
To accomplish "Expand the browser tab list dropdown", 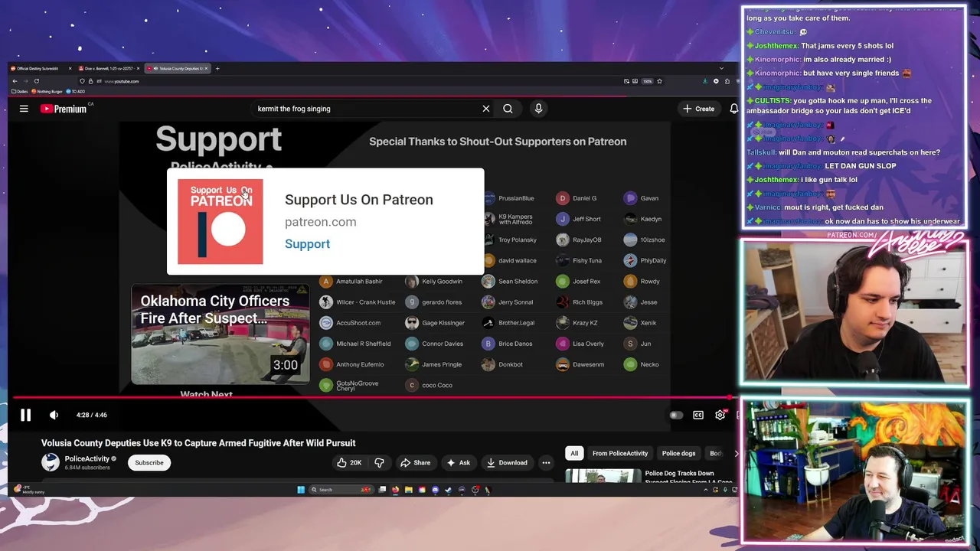I will point(721,69).
